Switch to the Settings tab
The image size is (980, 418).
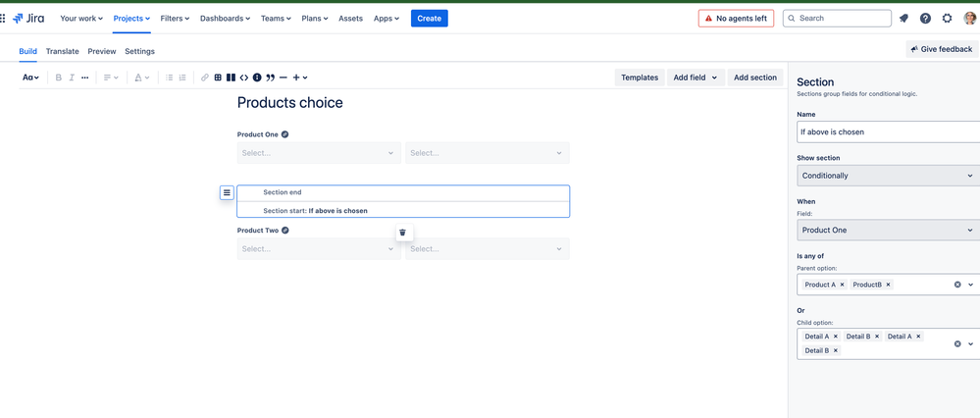(139, 51)
